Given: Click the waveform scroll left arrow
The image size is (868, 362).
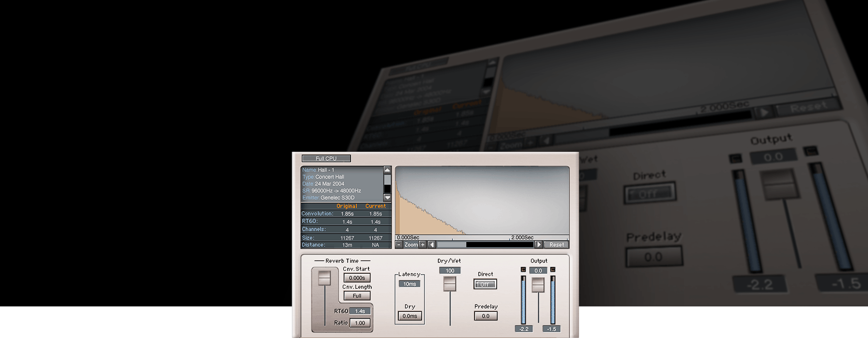Looking at the screenshot, I should pos(432,245).
